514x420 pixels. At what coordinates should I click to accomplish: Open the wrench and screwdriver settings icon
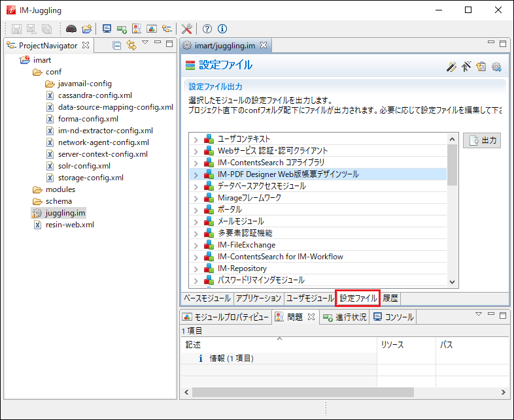(x=187, y=29)
